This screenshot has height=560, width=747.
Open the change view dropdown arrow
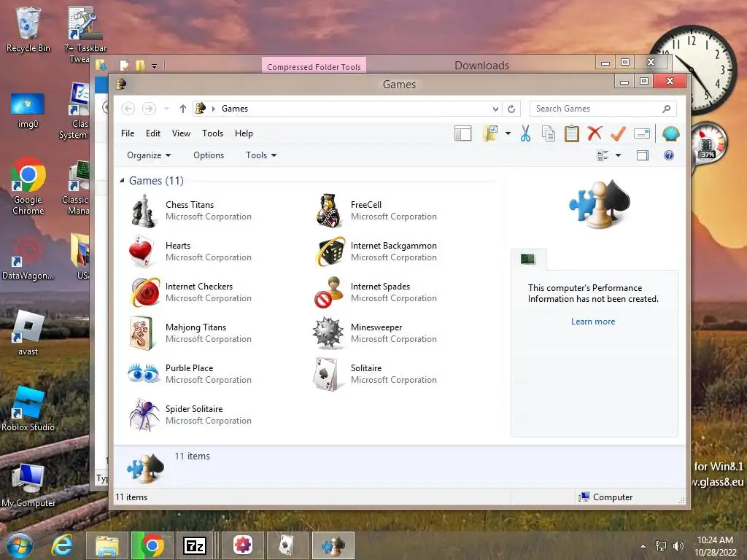(x=619, y=155)
